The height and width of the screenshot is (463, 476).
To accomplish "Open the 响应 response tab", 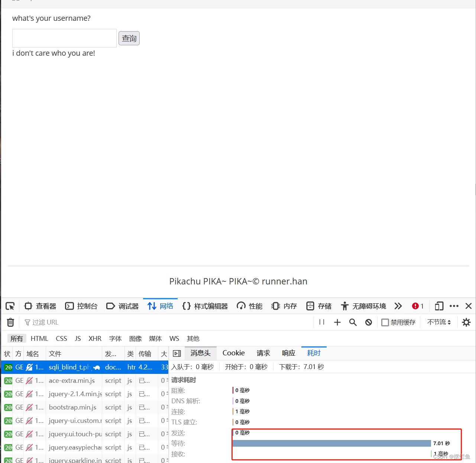I will [x=288, y=353].
